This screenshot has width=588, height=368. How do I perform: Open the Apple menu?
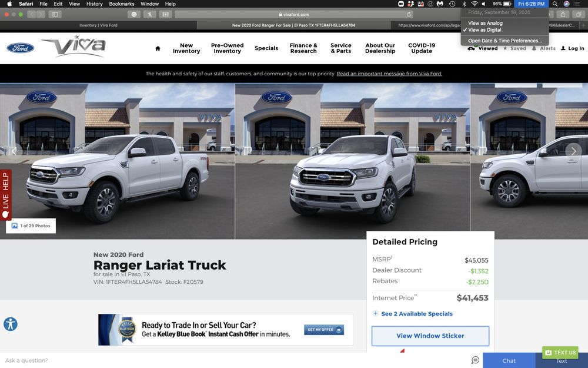(10, 4)
